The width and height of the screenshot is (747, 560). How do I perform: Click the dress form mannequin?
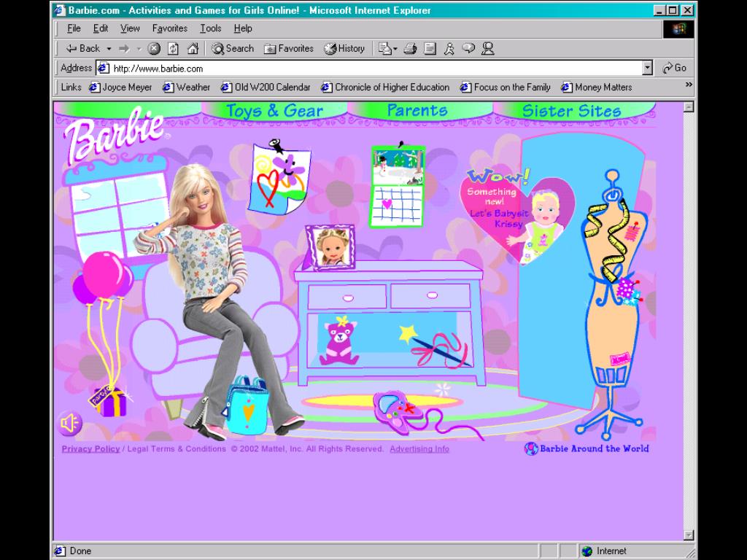pyautogui.click(x=612, y=305)
